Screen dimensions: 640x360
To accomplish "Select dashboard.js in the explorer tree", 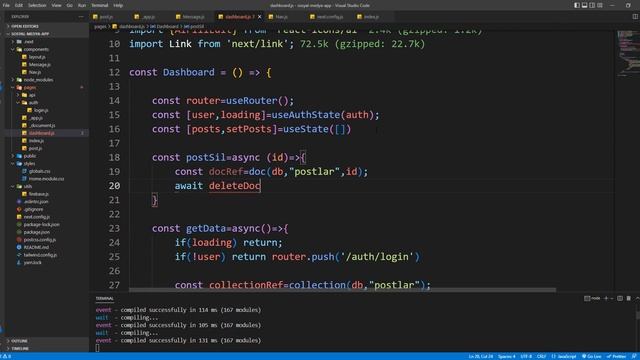I will [41, 133].
